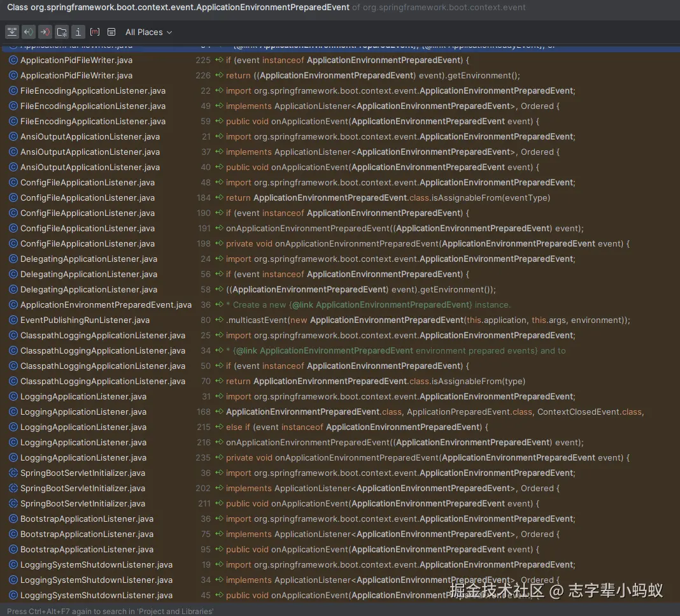Select 'import org.springframework.boot...' code at line 48

tap(400, 183)
